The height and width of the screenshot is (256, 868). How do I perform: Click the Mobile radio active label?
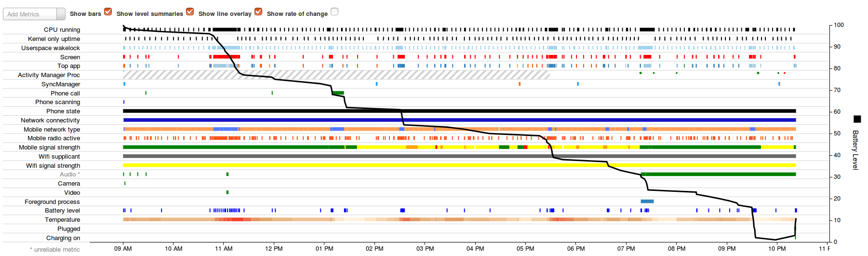click(53, 138)
